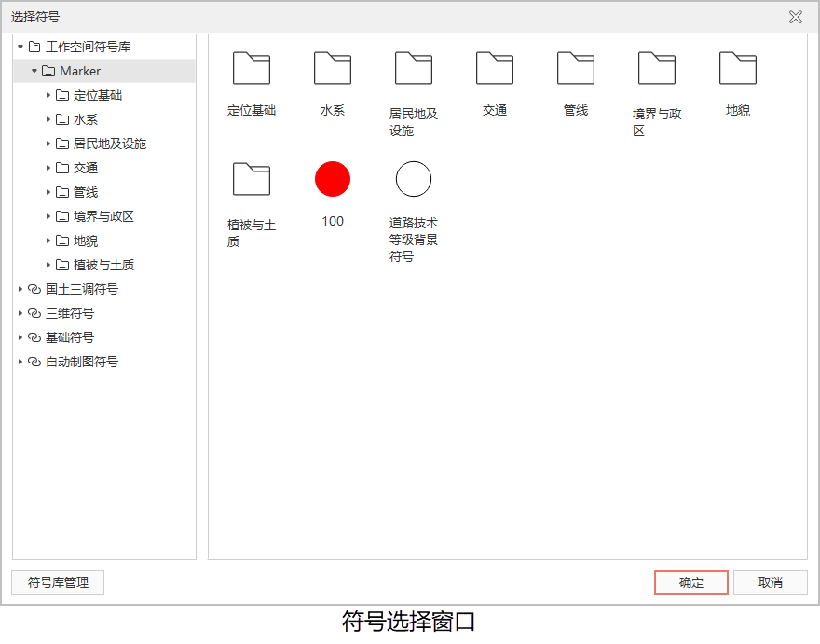Expand the 三维符号 library arrow
The height and width of the screenshot is (644, 820).
[x=20, y=313]
